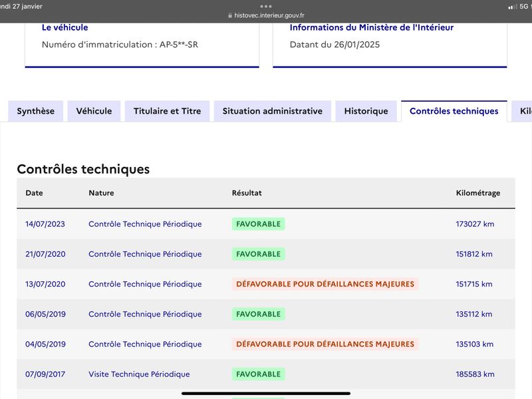Select the Situation administrative tab
Viewport: 532px width, 399px height.
pyautogui.click(x=273, y=111)
